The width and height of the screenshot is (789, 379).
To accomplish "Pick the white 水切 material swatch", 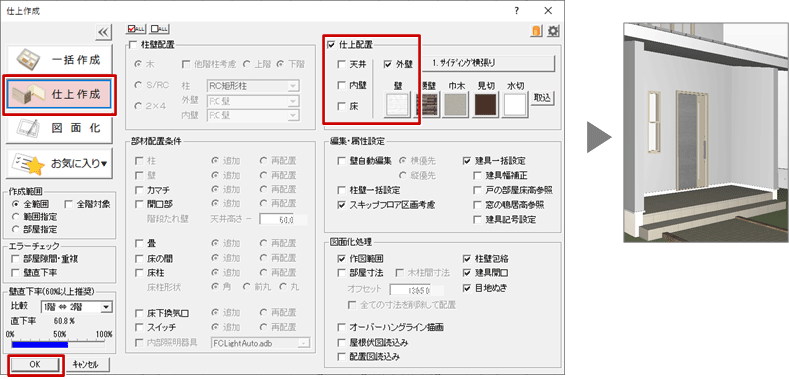I will (515, 104).
